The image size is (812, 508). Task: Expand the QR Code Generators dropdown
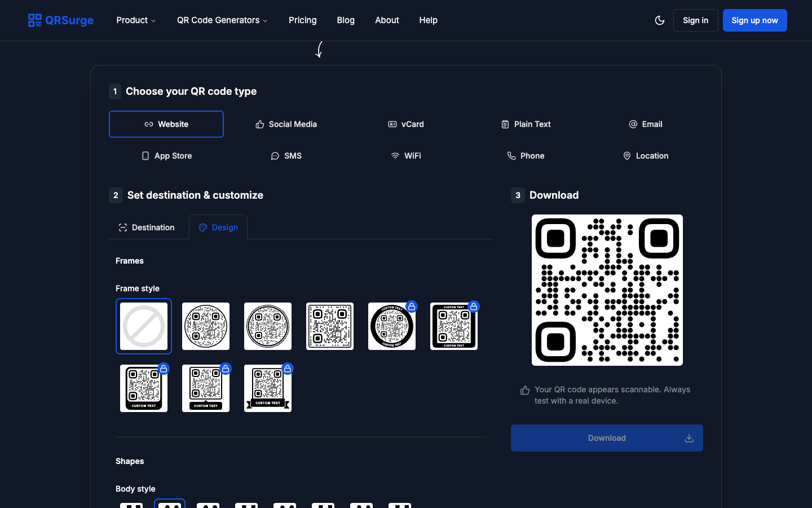click(222, 20)
